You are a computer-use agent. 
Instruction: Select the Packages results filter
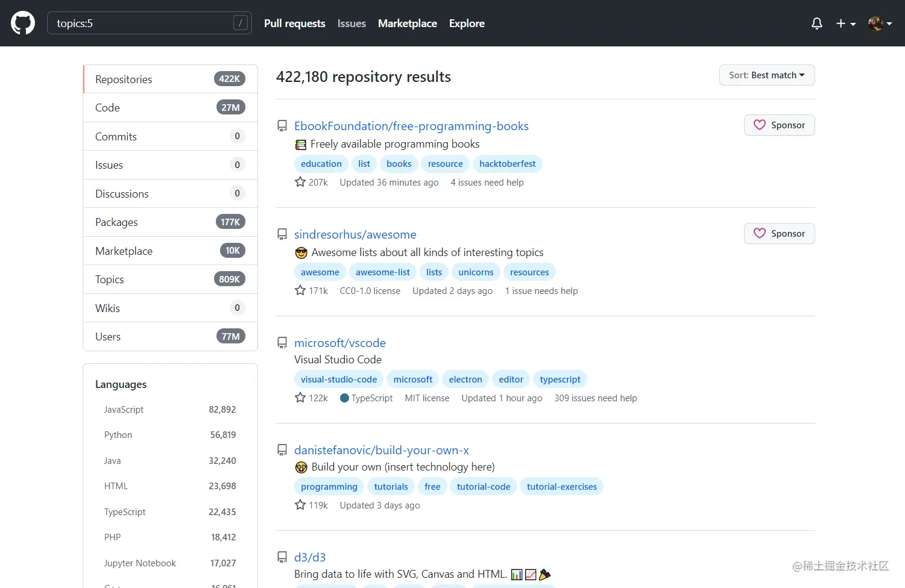click(171, 222)
